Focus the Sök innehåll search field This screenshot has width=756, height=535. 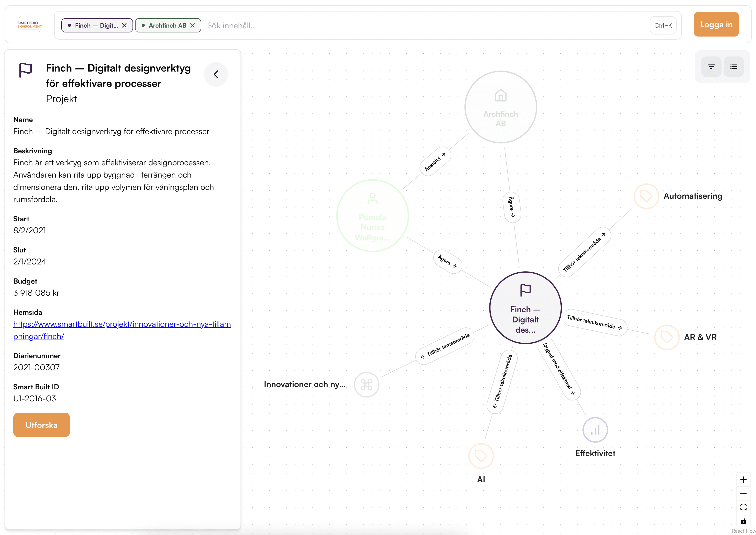tap(425, 25)
